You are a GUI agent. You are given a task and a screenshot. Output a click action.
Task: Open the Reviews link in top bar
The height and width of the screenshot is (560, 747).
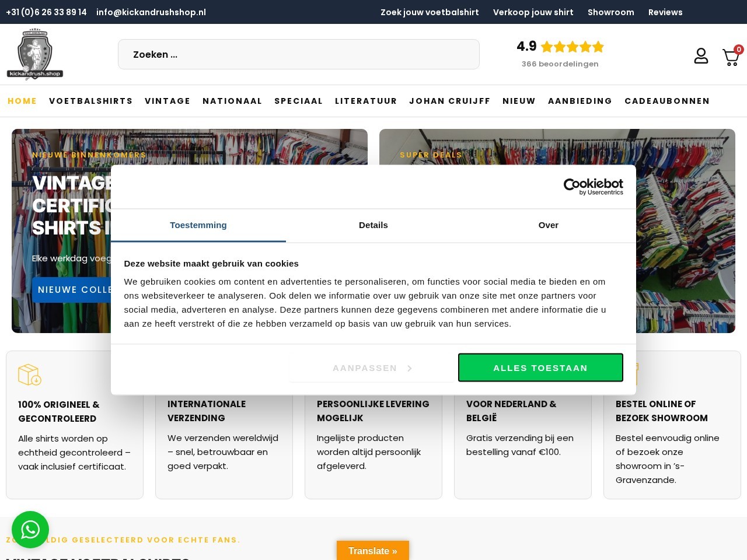pos(665,12)
